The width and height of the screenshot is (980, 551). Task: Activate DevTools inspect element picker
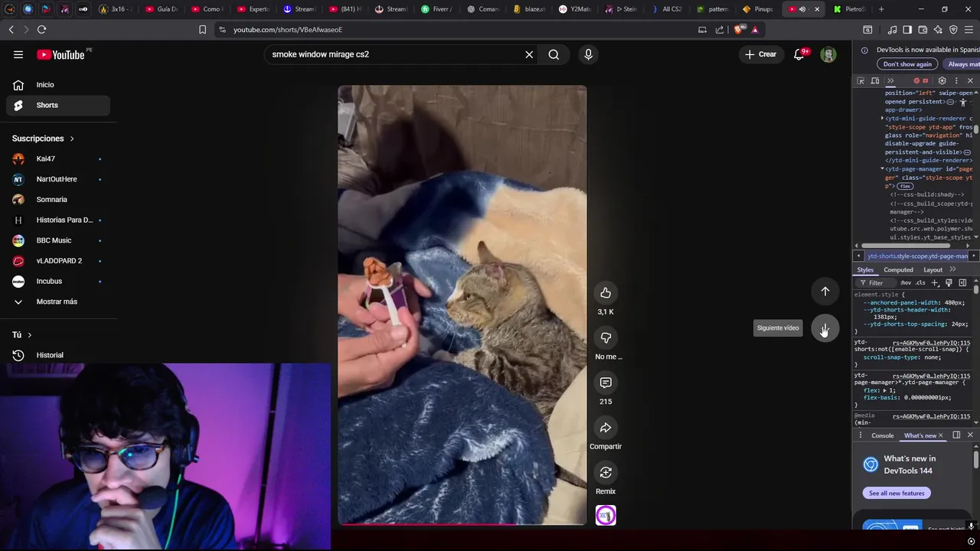[861, 80]
